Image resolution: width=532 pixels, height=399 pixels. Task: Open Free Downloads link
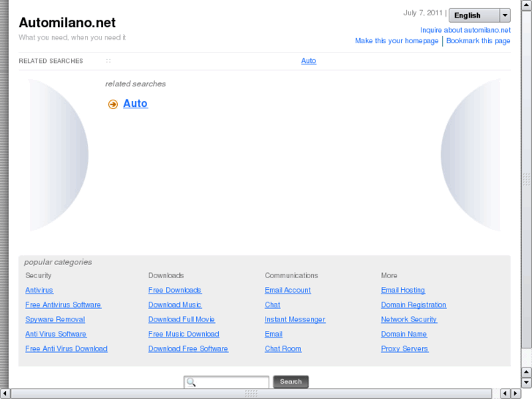pyautogui.click(x=175, y=291)
